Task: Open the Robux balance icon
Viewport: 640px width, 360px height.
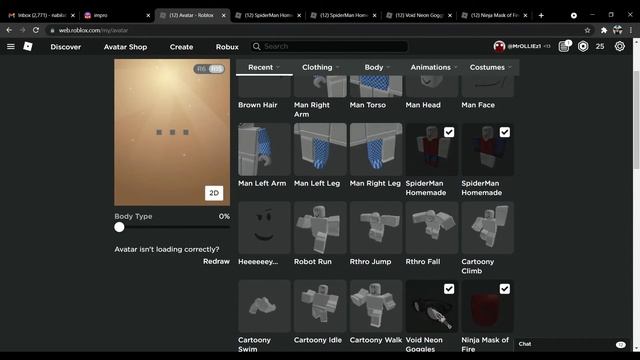Action: click(583, 47)
